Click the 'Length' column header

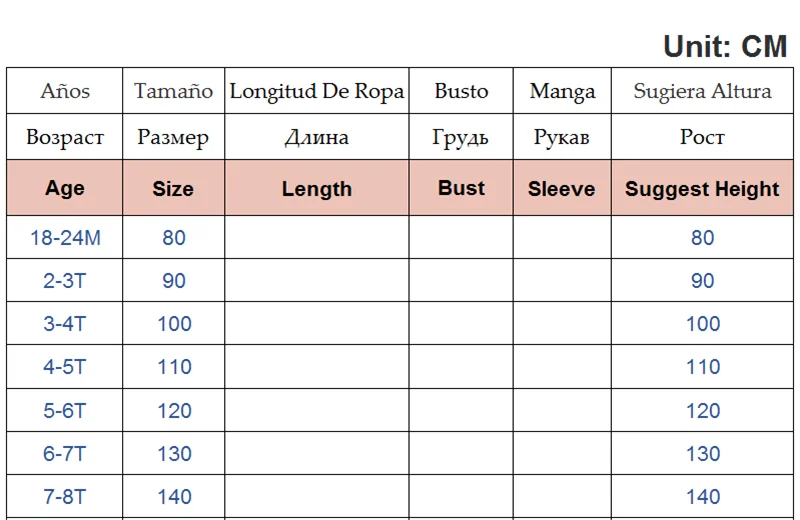tap(317, 188)
